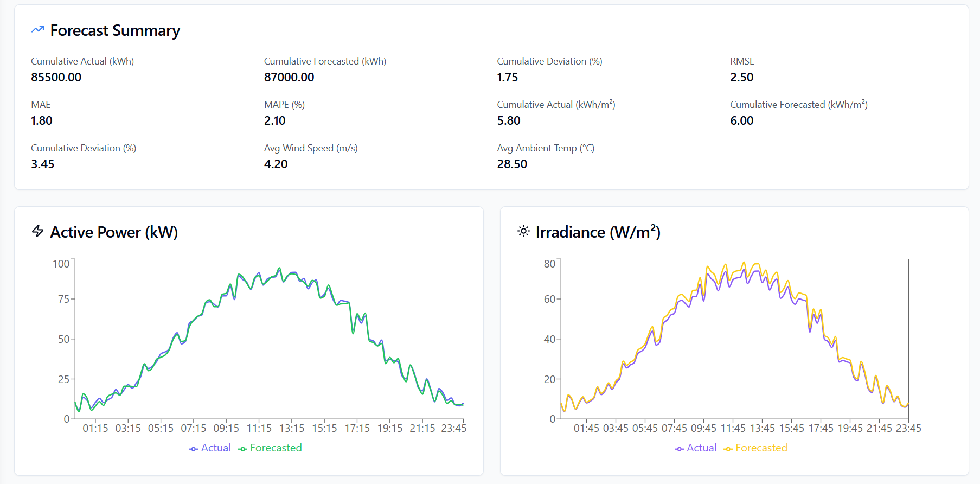Image resolution: width=980 pixels, height=484 pixels.
Task: Click the "Cumulative Forecasted (kWh)" label
Action: (x=325, y=61)
